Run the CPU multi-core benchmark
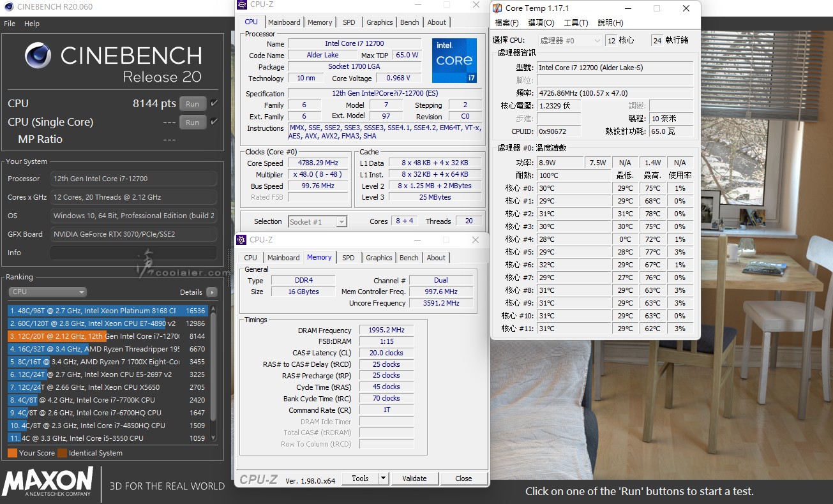The height and width of the screenshot is (504, 833). tap(193, 104)
